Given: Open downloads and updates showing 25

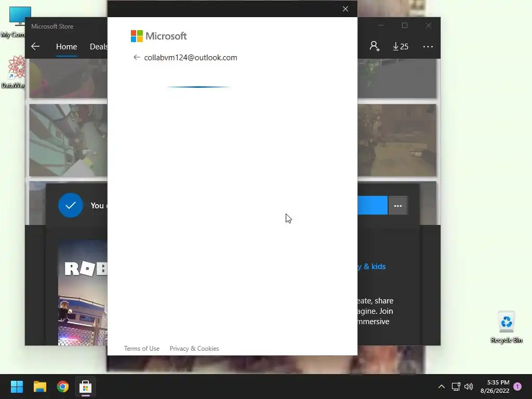Looking at the screenshot, I should [401, 46].
